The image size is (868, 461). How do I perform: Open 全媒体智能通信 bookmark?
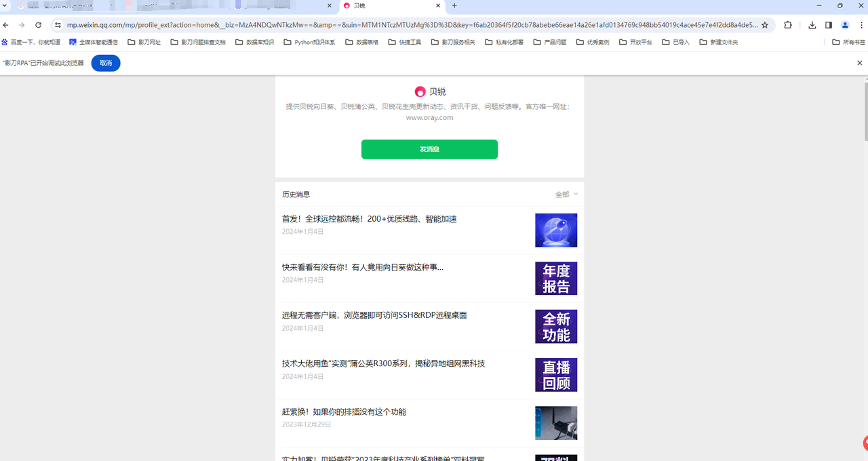tap(94, 42)
